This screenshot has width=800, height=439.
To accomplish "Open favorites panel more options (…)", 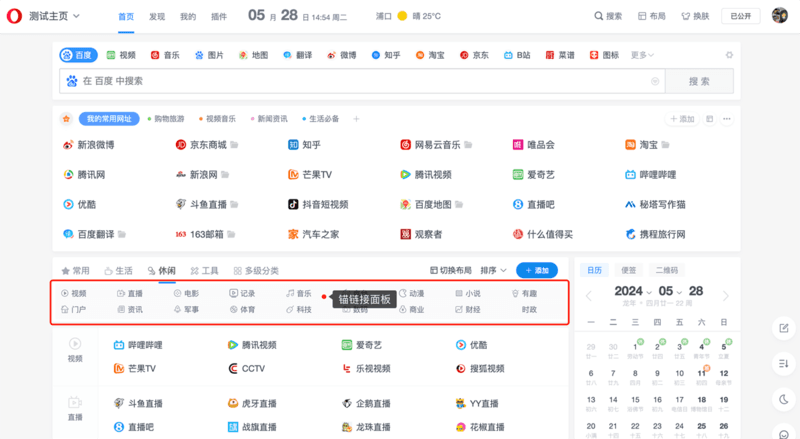I will [x=727, y=119].
